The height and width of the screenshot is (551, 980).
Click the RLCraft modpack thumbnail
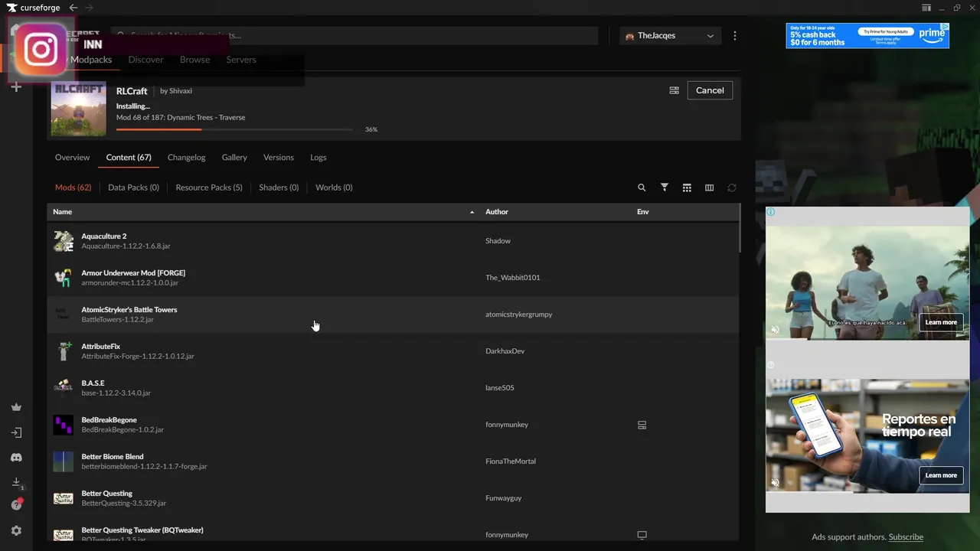click(78, 109)
